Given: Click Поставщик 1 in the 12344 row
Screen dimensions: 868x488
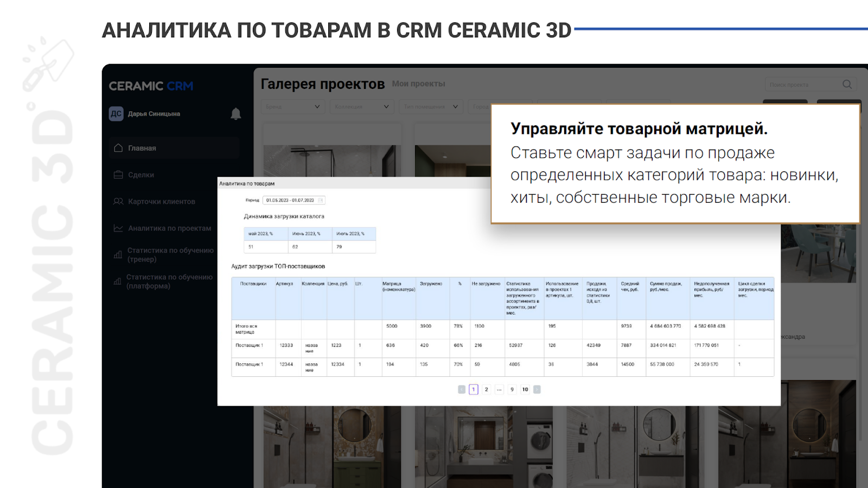Looking at the screenshot, I should coord(249,364).
